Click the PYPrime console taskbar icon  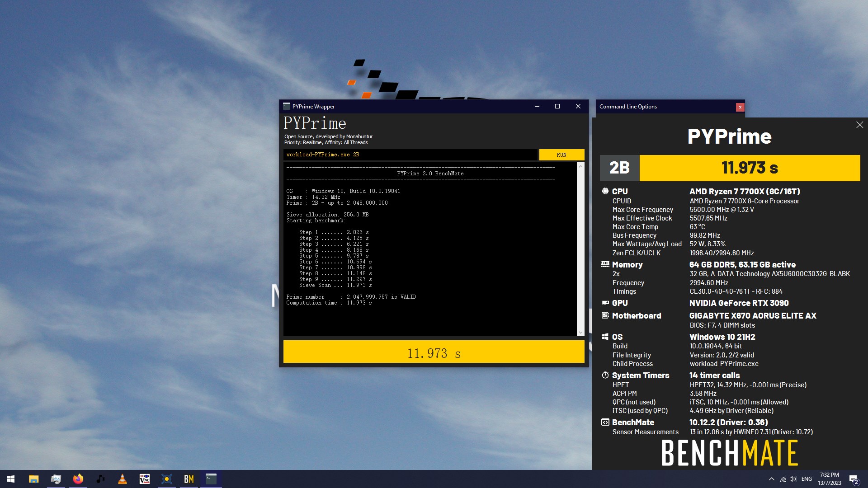tap(211, 479)
